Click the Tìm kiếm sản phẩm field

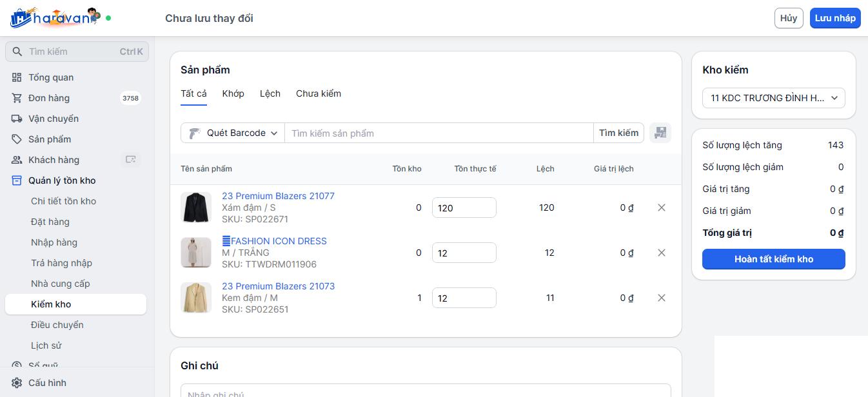pos(439,133)
